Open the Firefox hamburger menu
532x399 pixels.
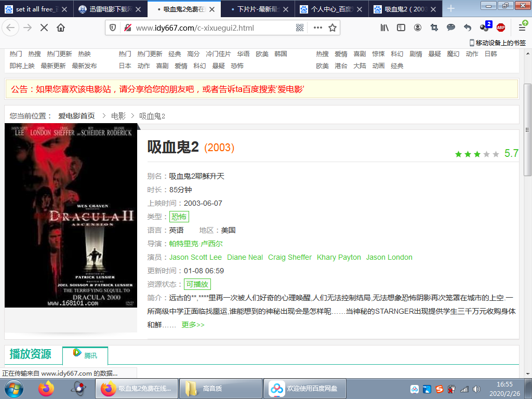pyautogui.click(x=523, y=28)
